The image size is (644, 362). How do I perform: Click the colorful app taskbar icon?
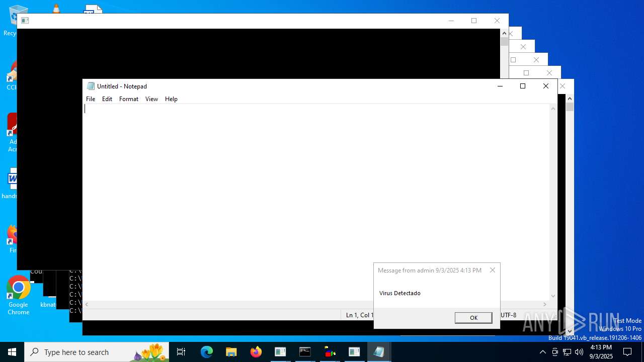click(330, 352)
